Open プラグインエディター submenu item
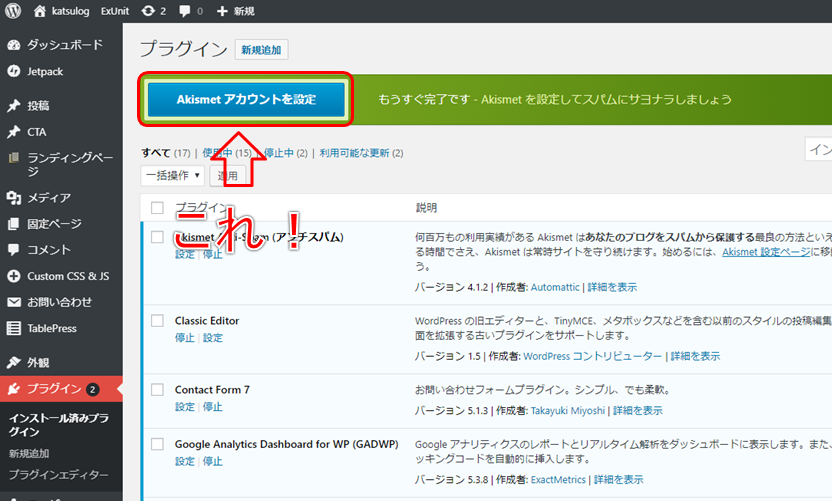This screenshot has height=501, width=832. pyautogui.click(x=58, y=474)
